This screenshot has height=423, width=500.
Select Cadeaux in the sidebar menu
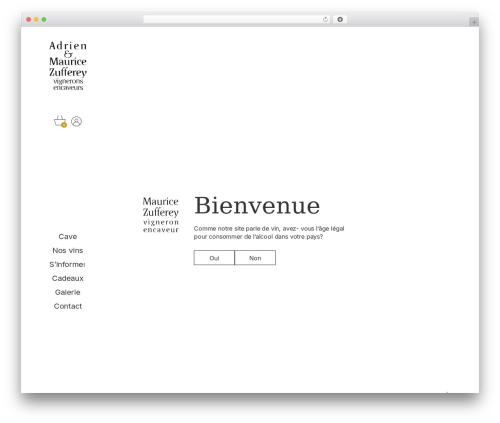coord(68,278)
